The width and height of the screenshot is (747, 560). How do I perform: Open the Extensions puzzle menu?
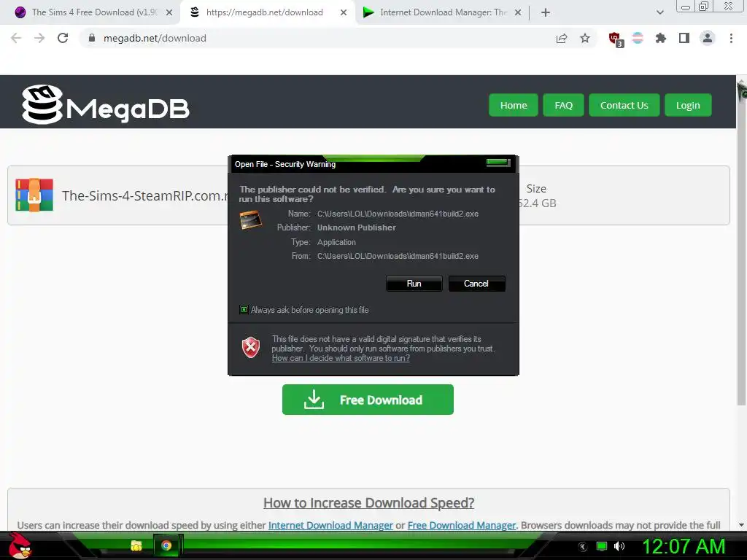click(x=661, y=38)
